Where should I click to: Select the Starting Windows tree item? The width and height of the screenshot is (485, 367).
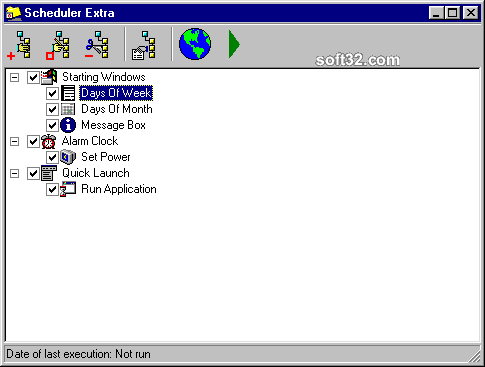point(104,77)
